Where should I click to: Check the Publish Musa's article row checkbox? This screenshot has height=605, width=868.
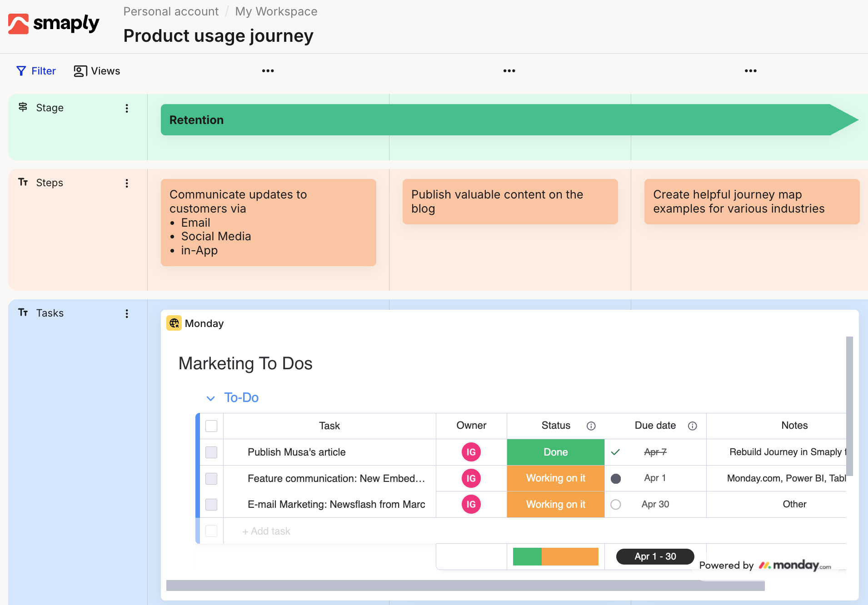click(211, 452)
